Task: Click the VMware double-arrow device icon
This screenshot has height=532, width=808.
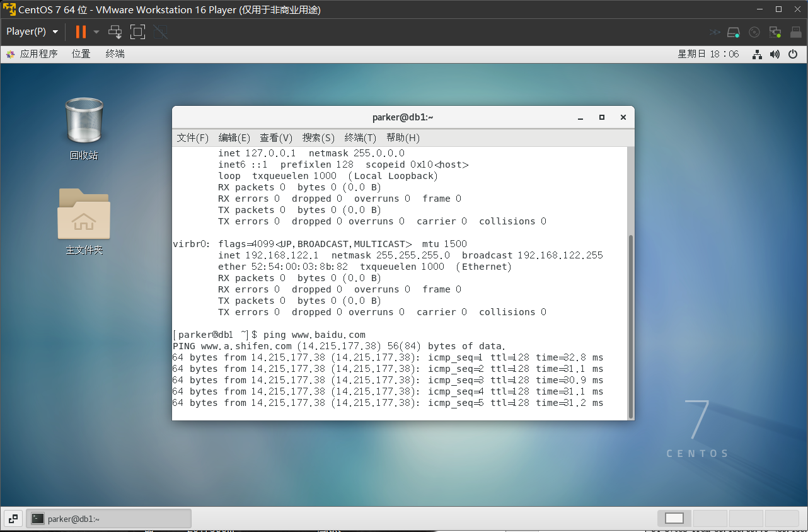Action: pos(715,32)
